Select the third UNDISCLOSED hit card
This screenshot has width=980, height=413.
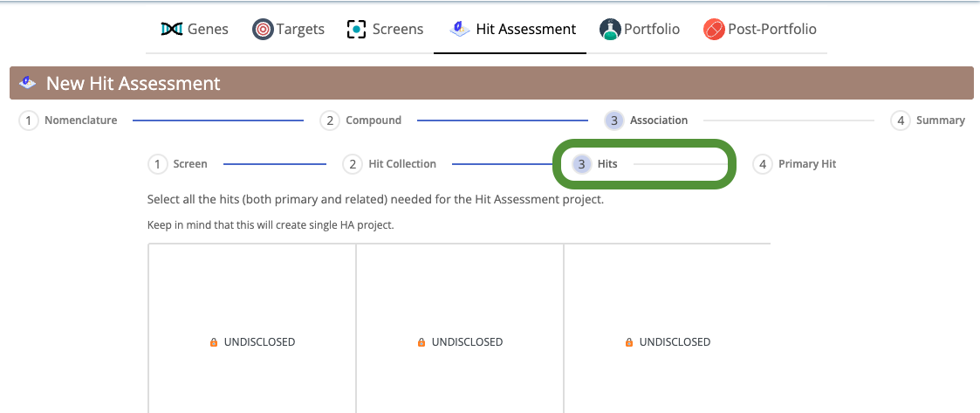point(668,328)
